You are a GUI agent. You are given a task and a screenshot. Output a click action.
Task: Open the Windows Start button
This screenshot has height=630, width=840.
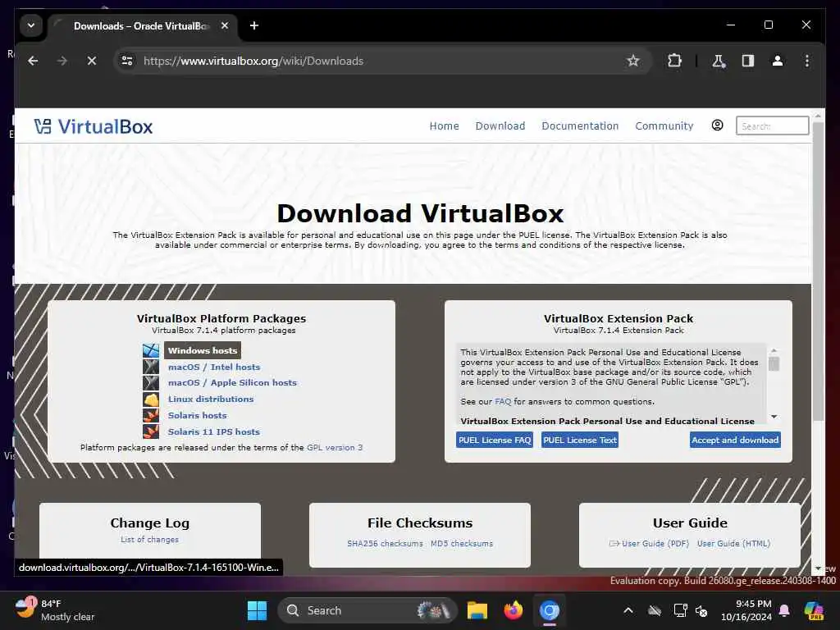point(257,610)
